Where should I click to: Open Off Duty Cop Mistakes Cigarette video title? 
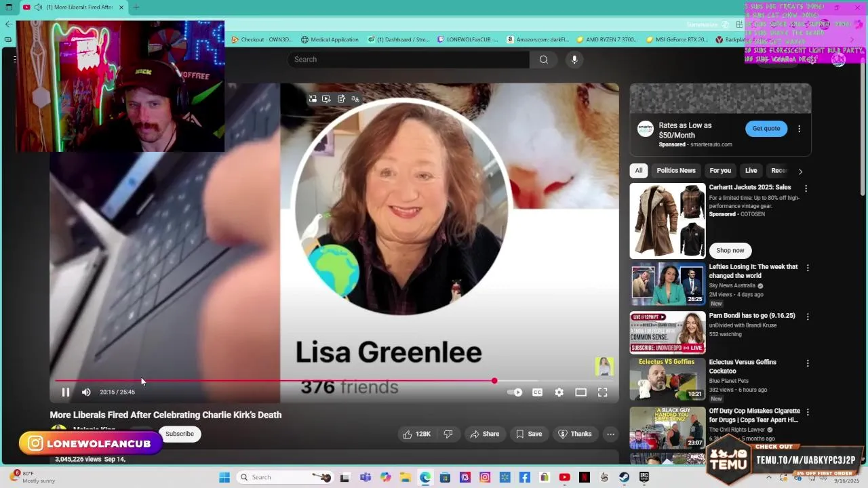coord(755,415)
